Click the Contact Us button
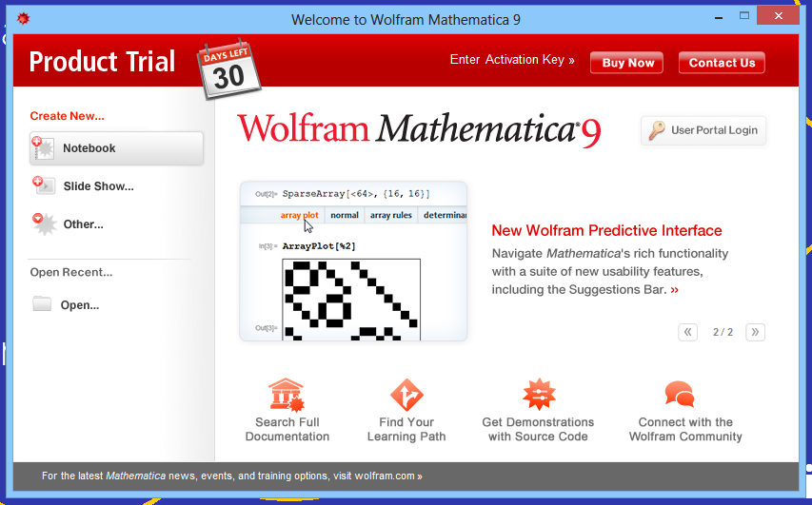The width and height of the screenshot is (812, 505). click(722, 63)
